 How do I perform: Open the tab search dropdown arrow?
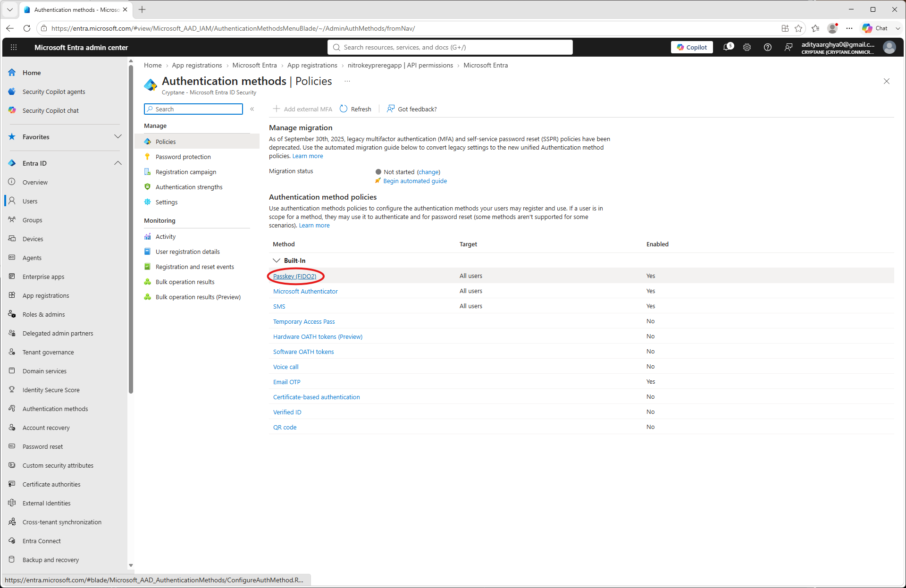(x=10, y=9)
